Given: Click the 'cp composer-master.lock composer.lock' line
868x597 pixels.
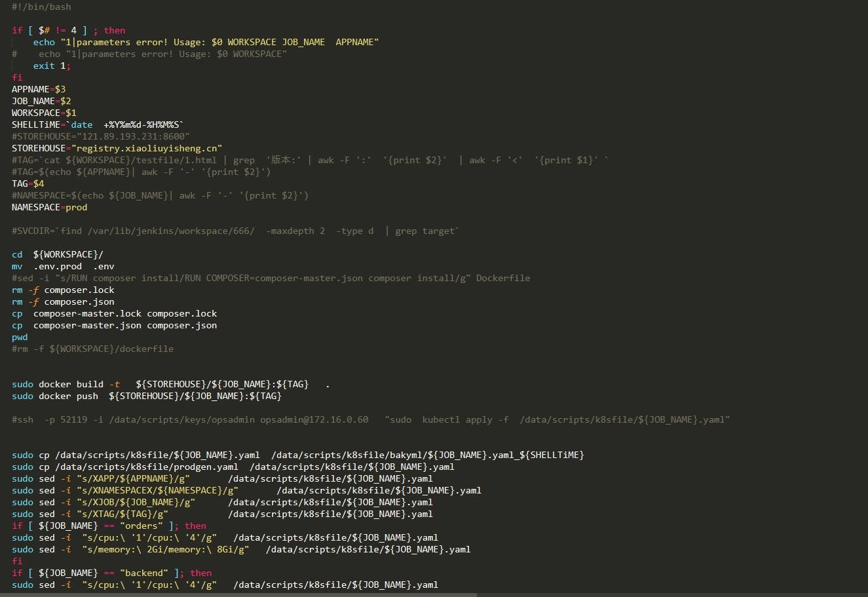Looking at the screenshot, I should [114, 313].
